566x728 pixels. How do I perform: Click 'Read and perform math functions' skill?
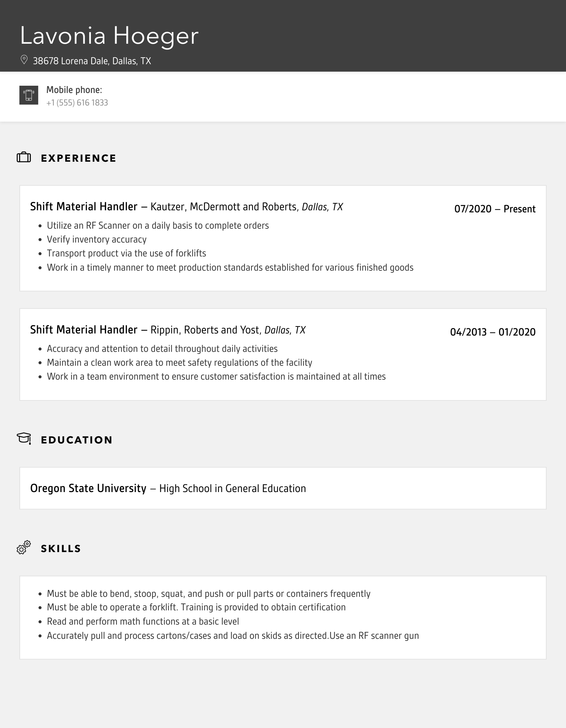pyautogui.click(x=143, y=621)
